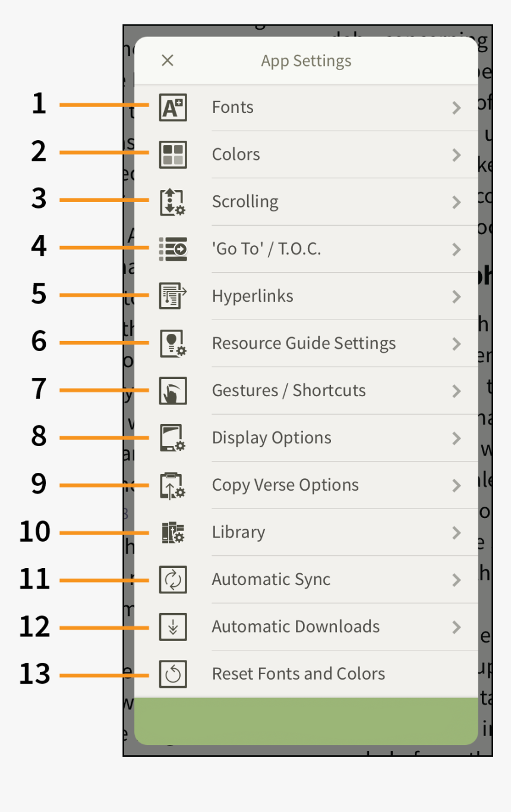Image resolution: width=511 pixels, height=812 pixels.
Task: Click the Resource Guide Settings lightbulb icon
Action: tap(172, 343)
